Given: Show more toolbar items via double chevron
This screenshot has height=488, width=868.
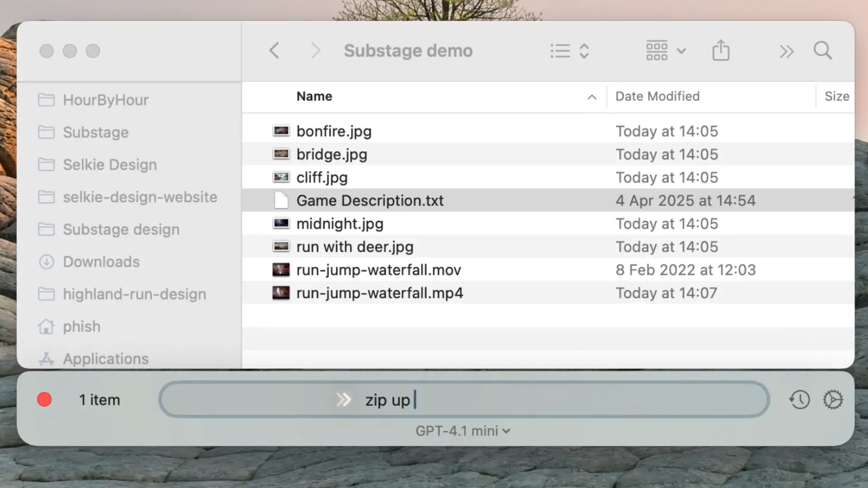Looking at the screenshot, I should point(787,52).
